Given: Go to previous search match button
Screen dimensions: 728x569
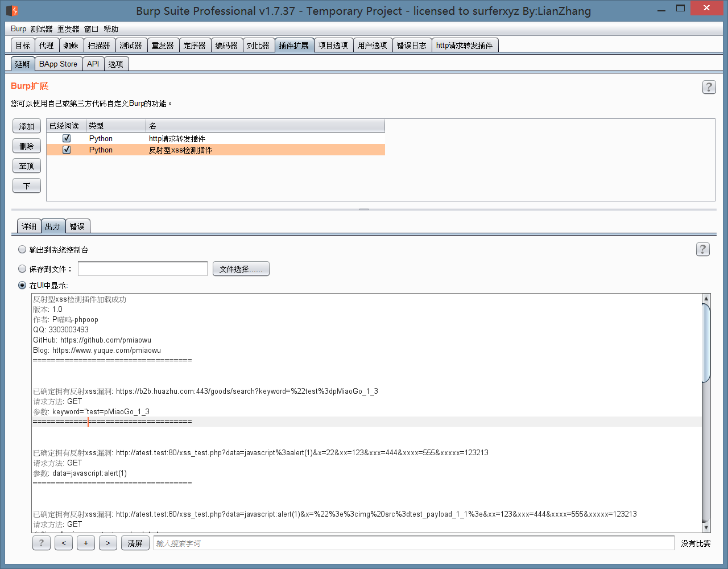Looking at the screenshot, I should pos(64,543).
